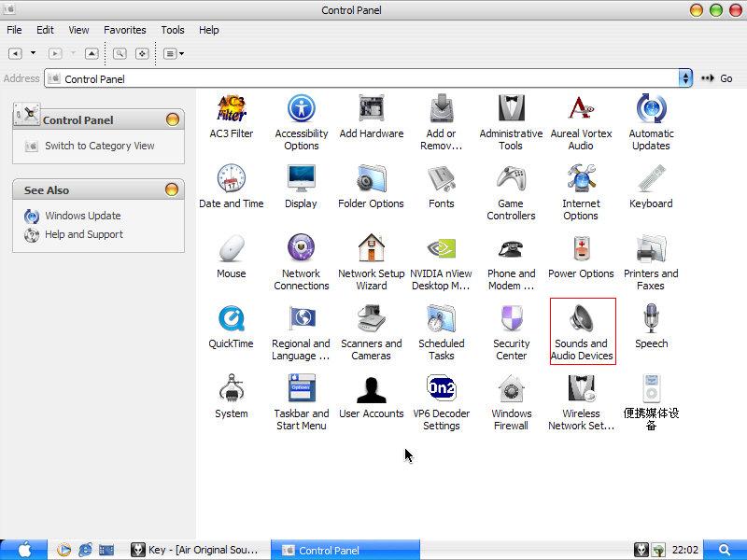Open the 便携媒体设备 portable media applet
The height and width of the screenshot is (560, 747).
(651, 403)
